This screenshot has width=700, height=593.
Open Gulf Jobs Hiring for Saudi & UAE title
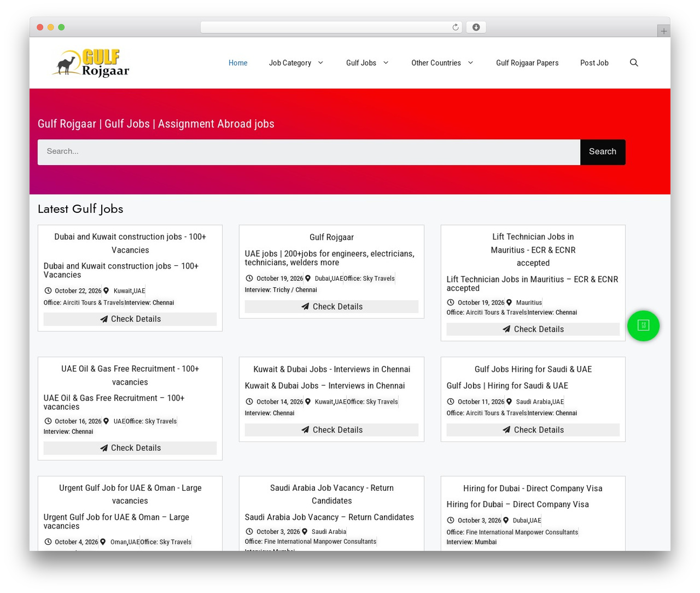click(533, 369)
